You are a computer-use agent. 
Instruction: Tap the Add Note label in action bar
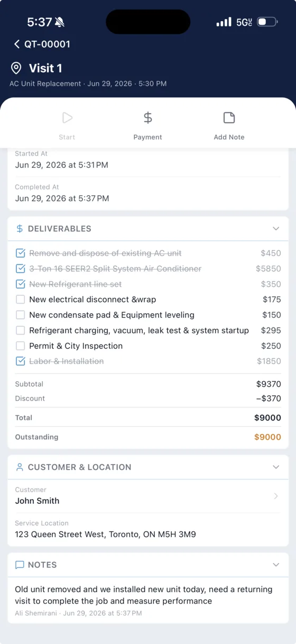click(229, 137)
